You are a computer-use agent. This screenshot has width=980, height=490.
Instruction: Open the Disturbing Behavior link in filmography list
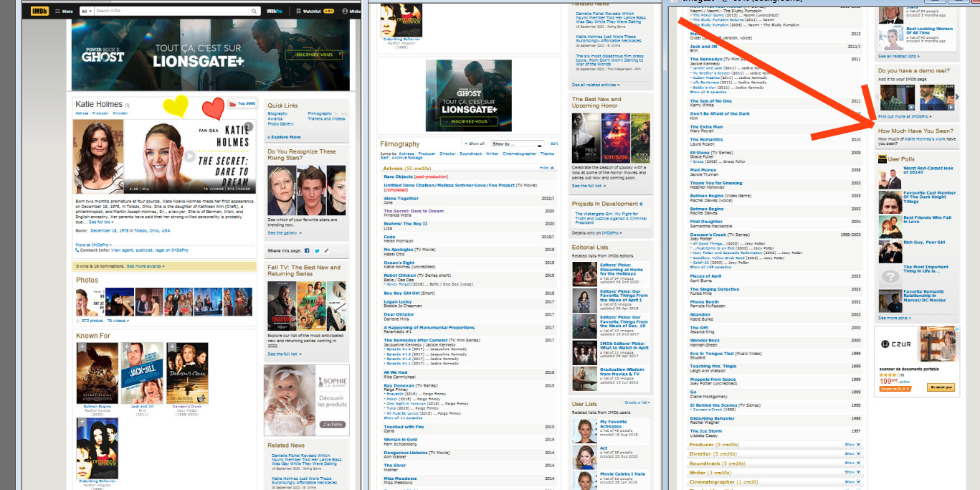point(712,418)
